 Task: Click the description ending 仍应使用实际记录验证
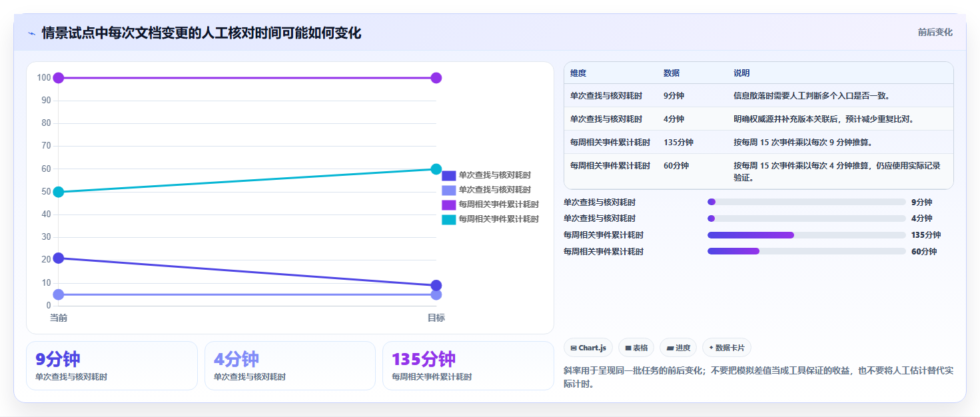point(837,172)
